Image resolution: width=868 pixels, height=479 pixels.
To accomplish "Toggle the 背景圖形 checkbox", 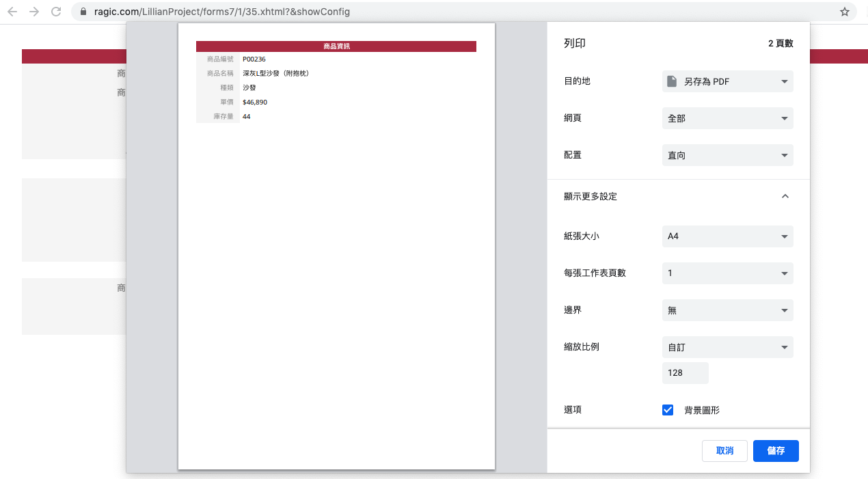I will click(668, 410).
